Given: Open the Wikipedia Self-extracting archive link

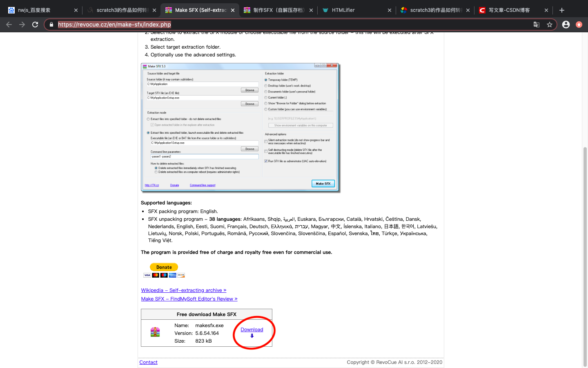Looking at the screenshot, I should [x=184, y=290].
